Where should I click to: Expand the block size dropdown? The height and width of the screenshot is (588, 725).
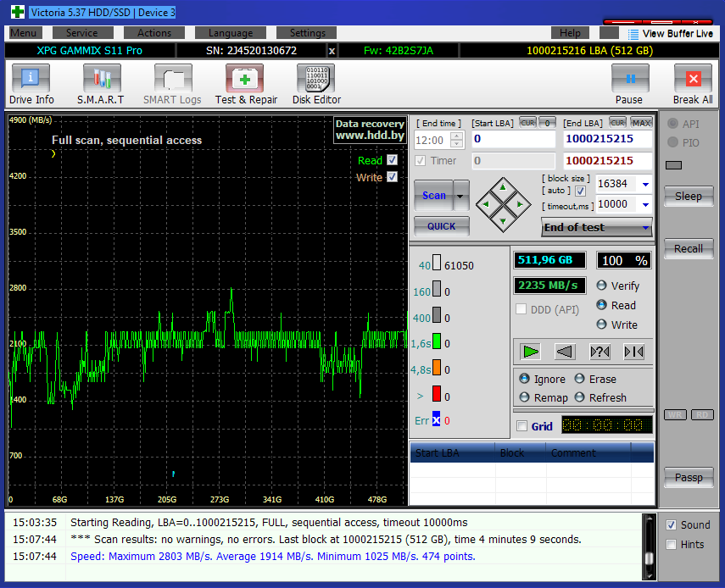point(645,184)
